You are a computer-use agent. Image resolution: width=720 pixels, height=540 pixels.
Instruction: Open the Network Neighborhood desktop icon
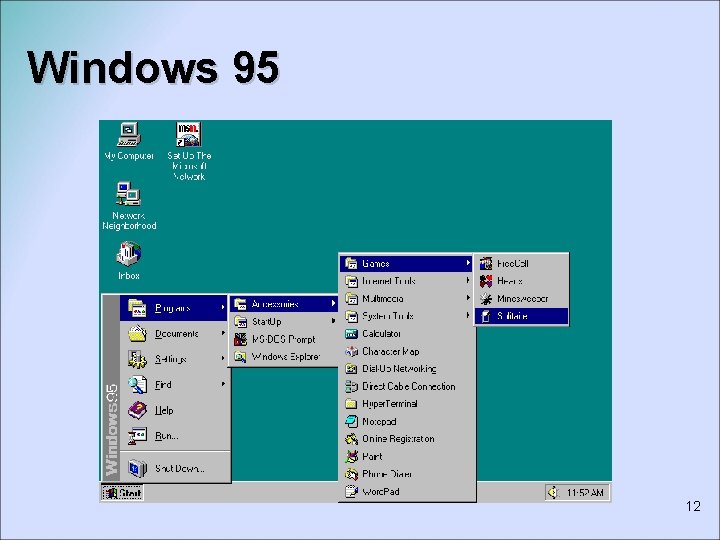point(129,206)
